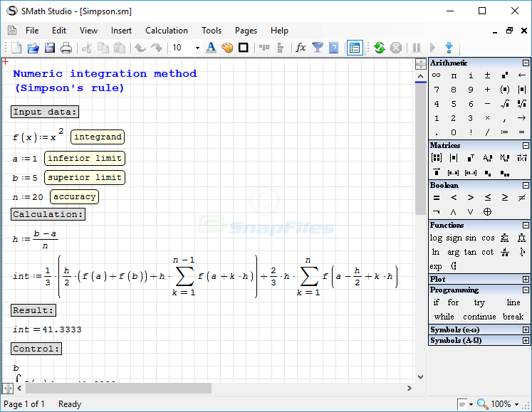Interrupt calculation with the stop icon

click(x=396, y=48)
